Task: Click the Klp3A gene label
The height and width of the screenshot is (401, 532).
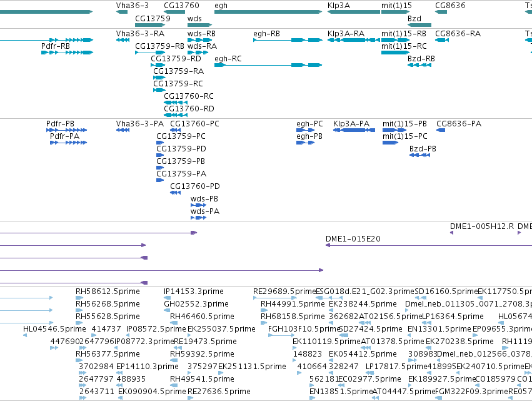Action: pyautogui.click(x=339, y=6)
